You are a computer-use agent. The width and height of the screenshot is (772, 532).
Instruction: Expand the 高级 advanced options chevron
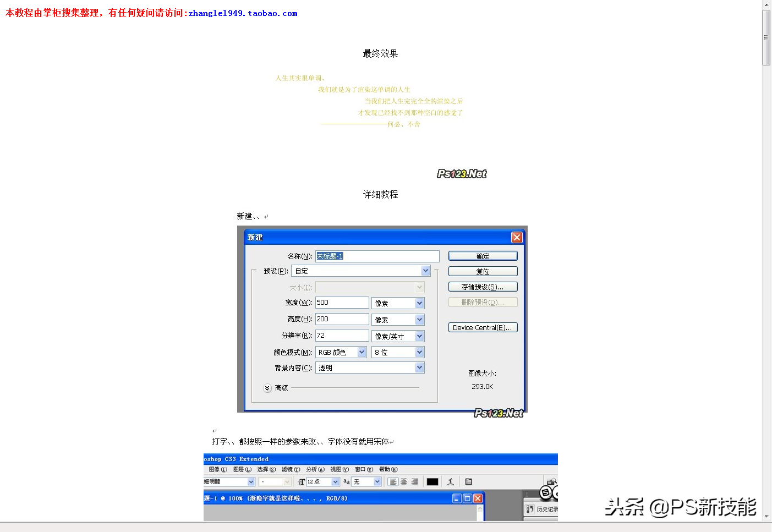pos(267,388)
